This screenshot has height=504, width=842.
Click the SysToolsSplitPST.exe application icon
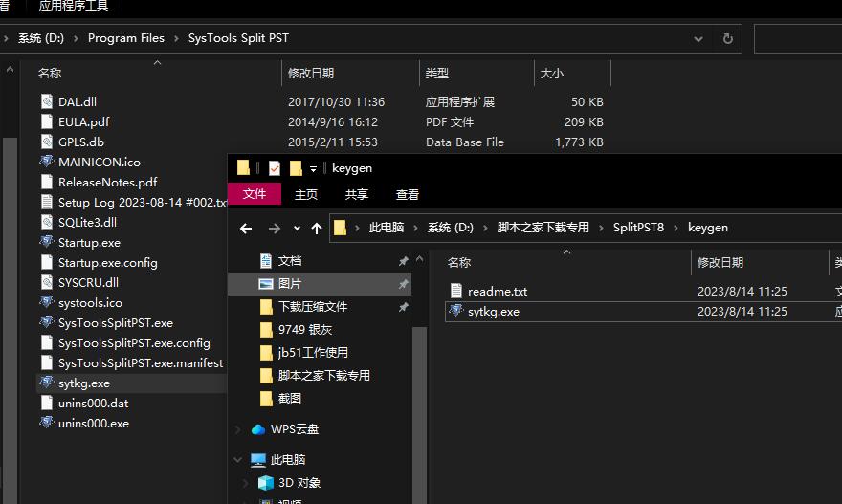pyautogui.click(x=47, y=322)
